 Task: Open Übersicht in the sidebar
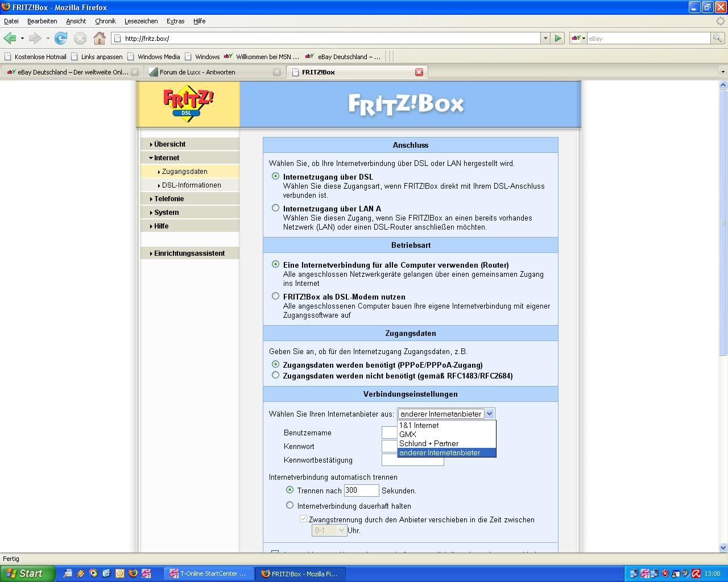pyautogui.click(x=190, y=144)
